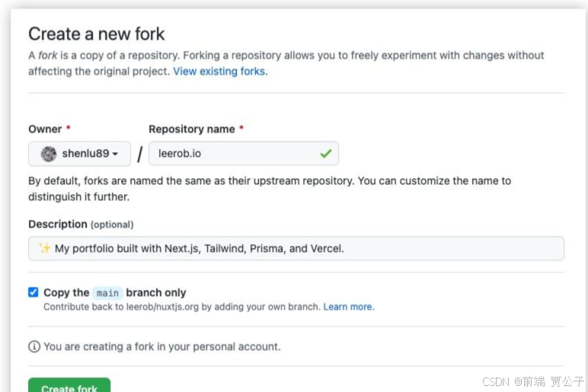Click the Repository name label
The image size is (588, 392).
click(192, 129)
